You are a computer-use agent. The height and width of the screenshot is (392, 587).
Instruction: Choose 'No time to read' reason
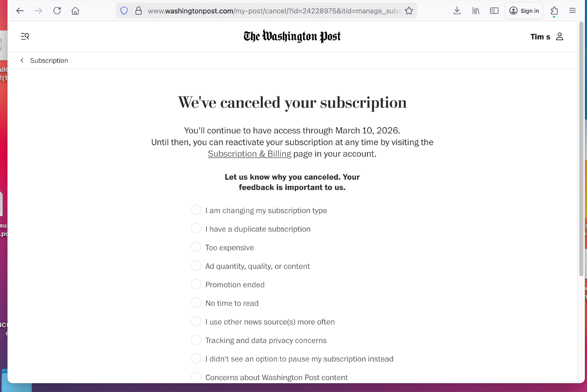pos(196,303)
